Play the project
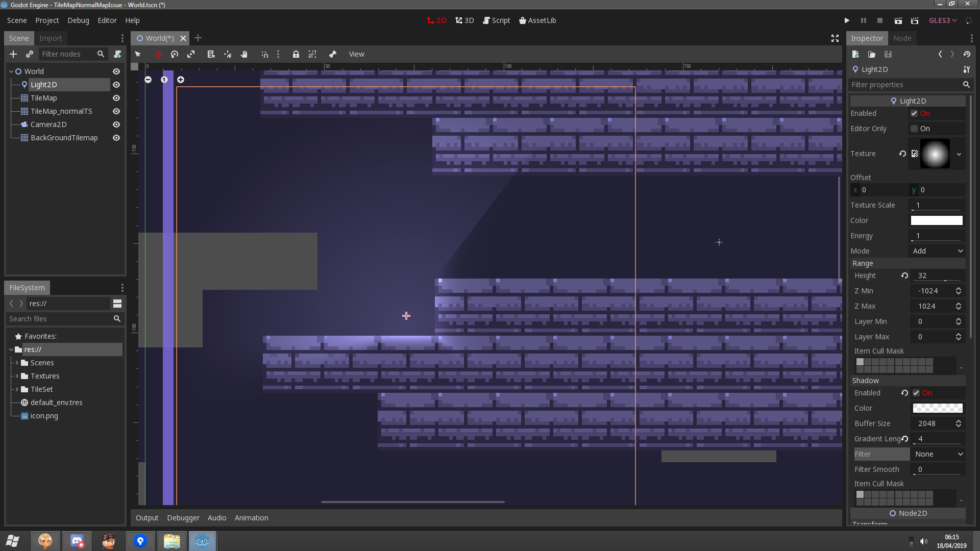This screenshot has height=551, width=980. click(847, 20)
